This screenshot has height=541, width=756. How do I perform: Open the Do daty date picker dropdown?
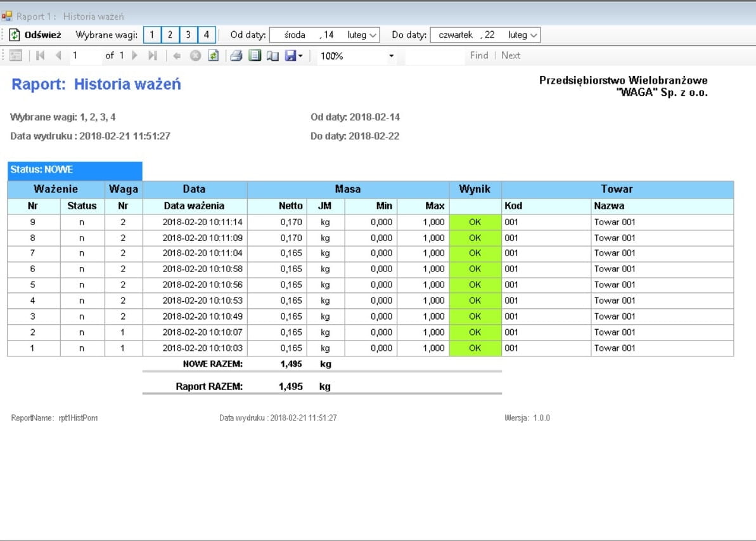click(x=534, y=35)
